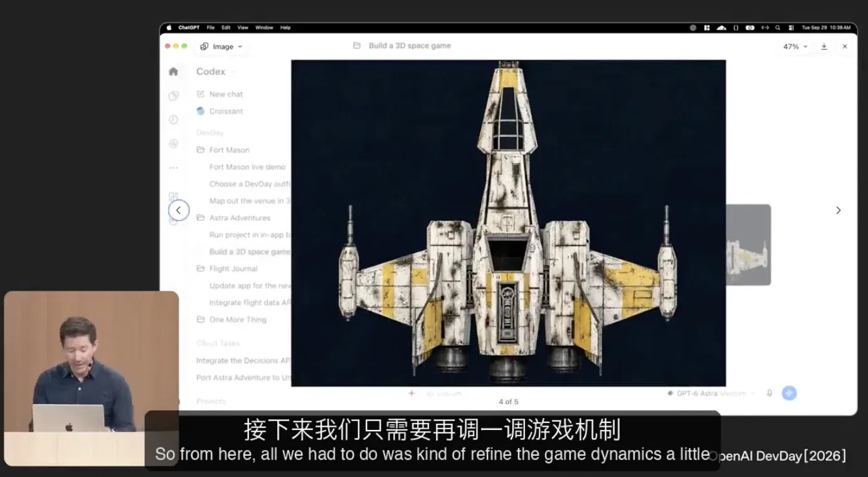Open the Help menu
Image resolution: width=868 pixels, height=477 pixels.
(285, 28)
